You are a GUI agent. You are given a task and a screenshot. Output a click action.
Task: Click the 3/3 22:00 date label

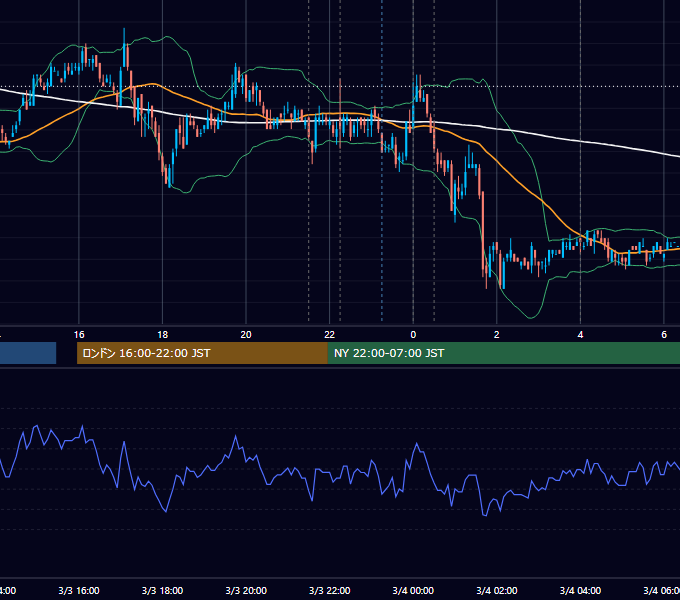click(x=330, y=590)
